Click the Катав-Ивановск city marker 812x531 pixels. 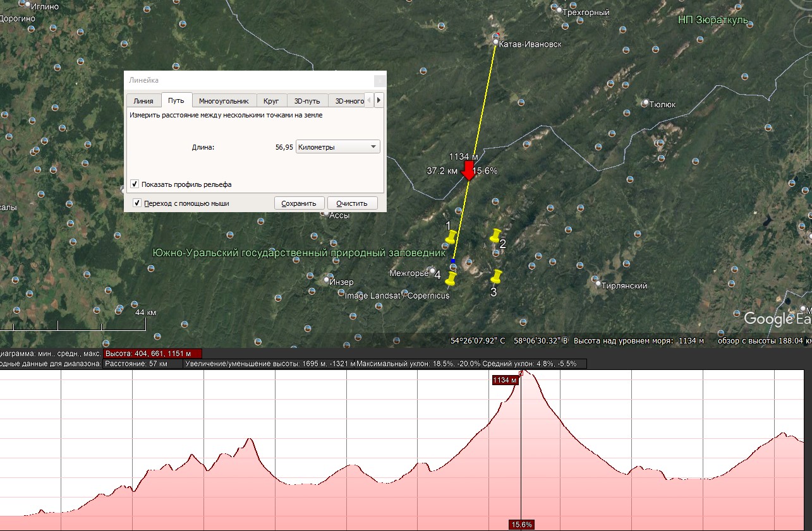(x=497, y=42)
